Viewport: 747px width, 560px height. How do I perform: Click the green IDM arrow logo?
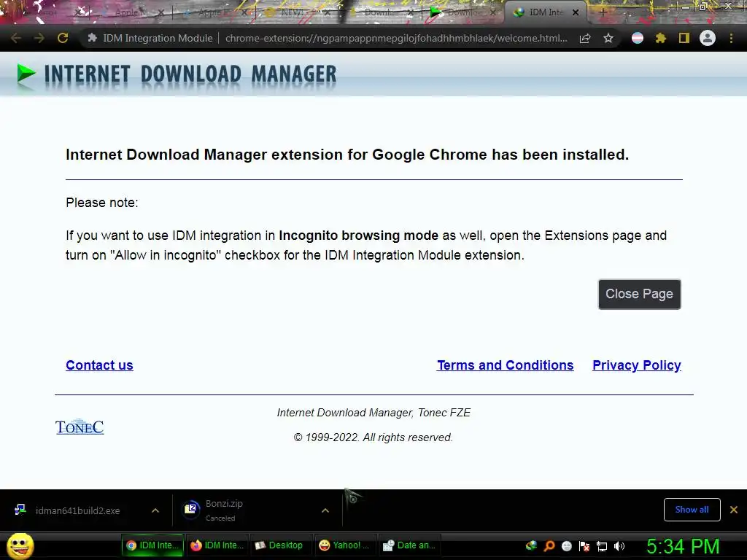point(26,75)
